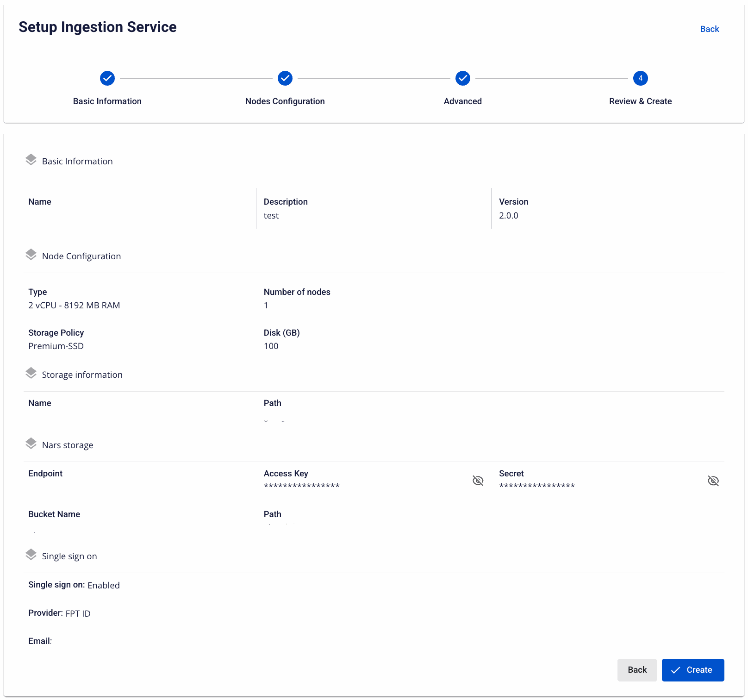Viewport: 748px width, 700px height.
Task: Click the 'Version' label
Action: pyautogui.click(x=514, y=202)
